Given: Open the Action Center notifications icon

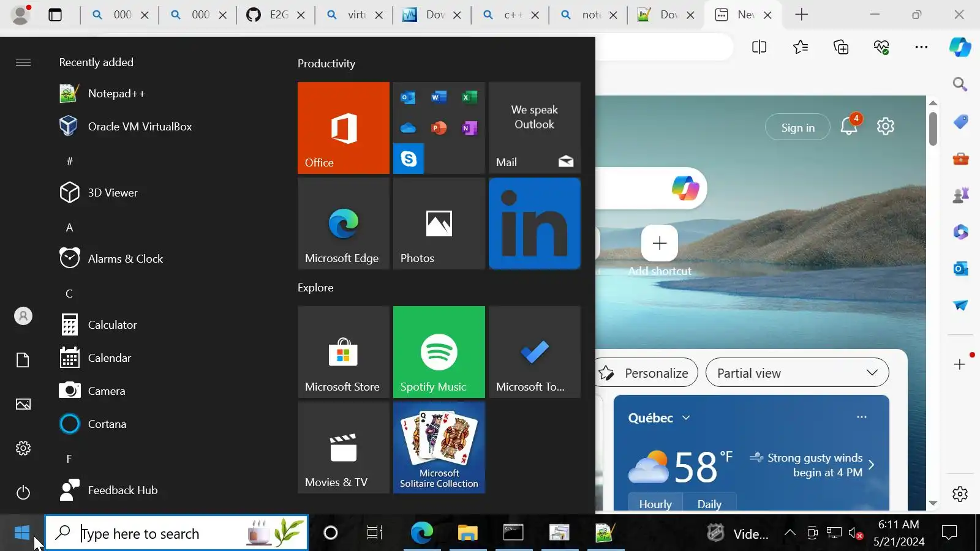Looking at the screenshot, I should click(949, 533).
